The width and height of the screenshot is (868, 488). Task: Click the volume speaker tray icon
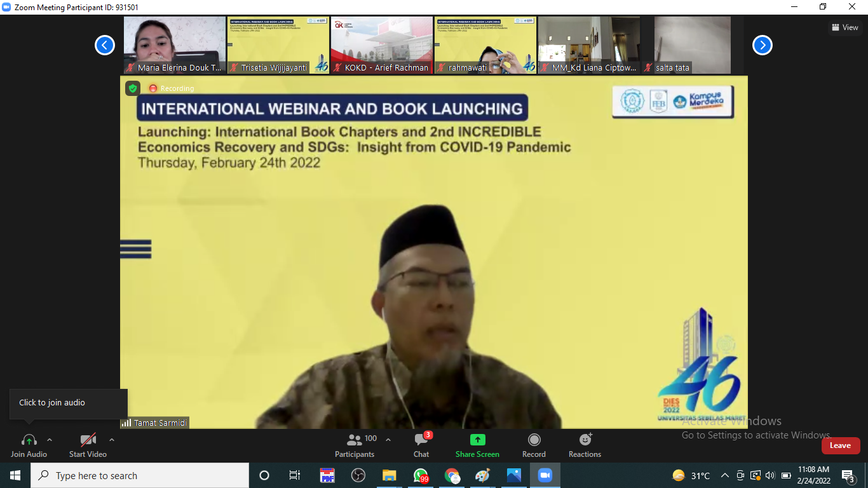(771, 475)
